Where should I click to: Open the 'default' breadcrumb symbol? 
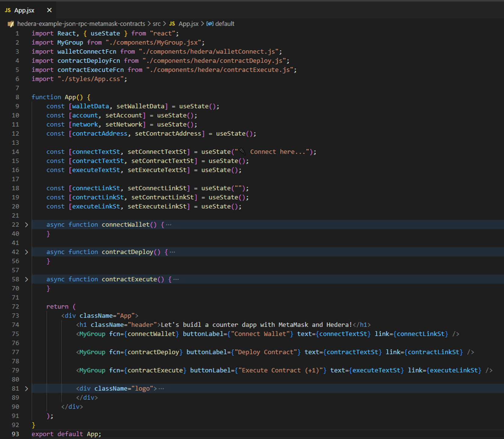coord(225,24)
